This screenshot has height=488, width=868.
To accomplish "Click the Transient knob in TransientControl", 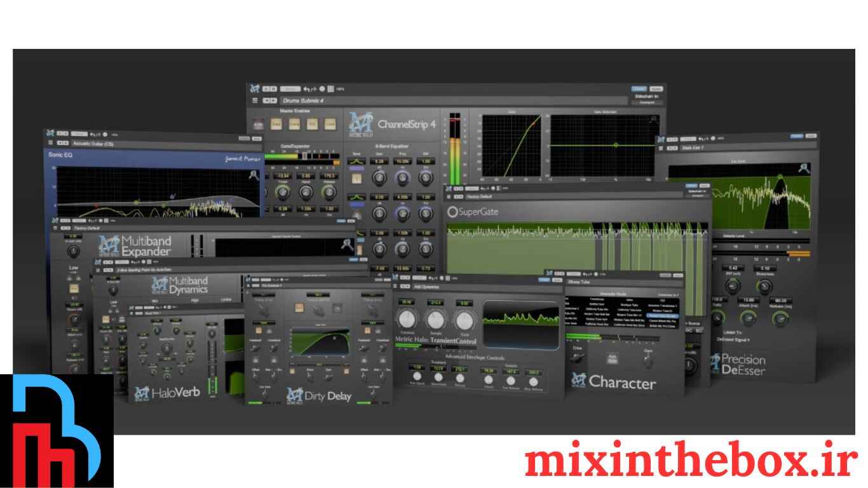I will pos(406,320).
